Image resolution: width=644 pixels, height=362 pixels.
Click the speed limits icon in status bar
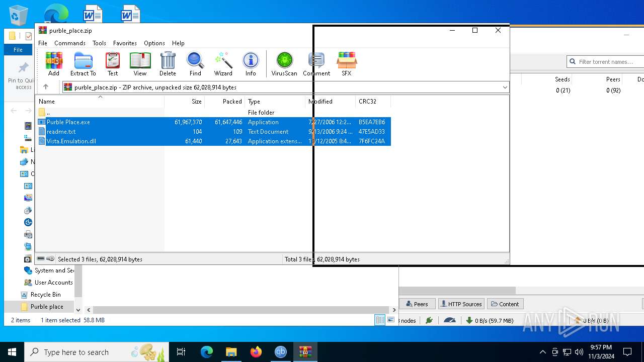pyautogui.click(x=450, y=320)
